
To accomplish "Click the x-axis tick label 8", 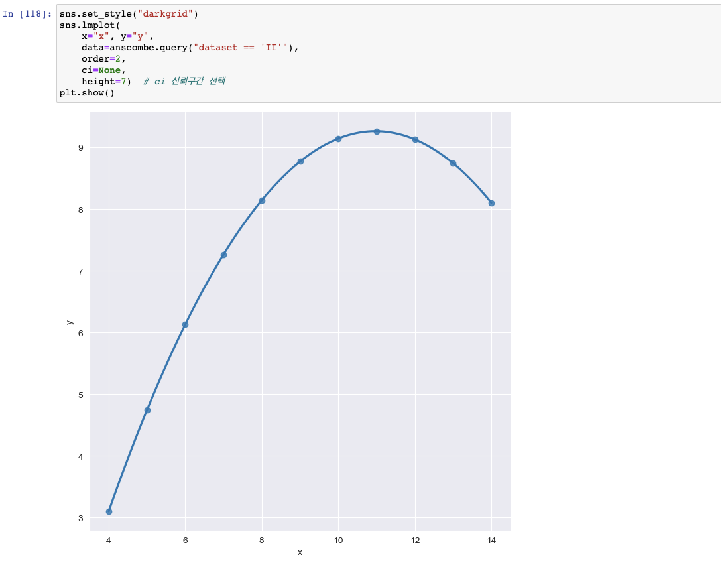I will pyautogui.click(x=262, y=540).
